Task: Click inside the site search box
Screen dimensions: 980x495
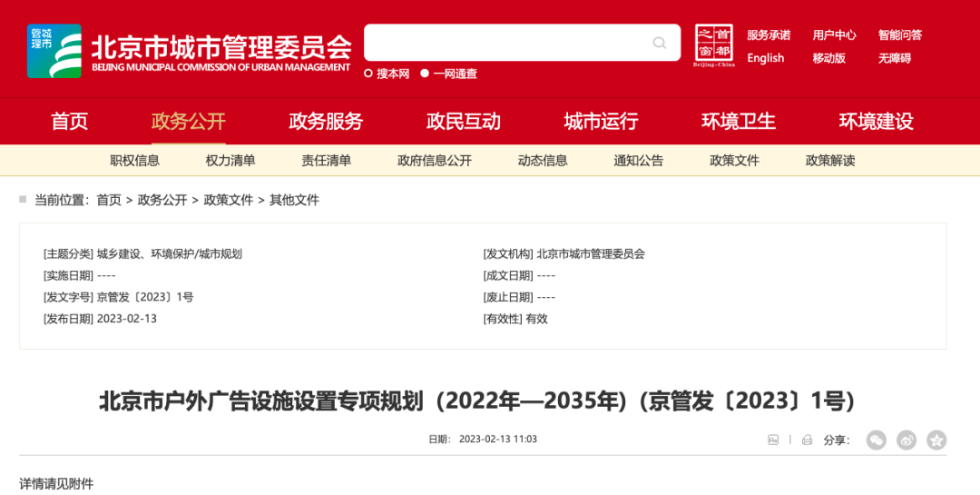Action: 508,43
